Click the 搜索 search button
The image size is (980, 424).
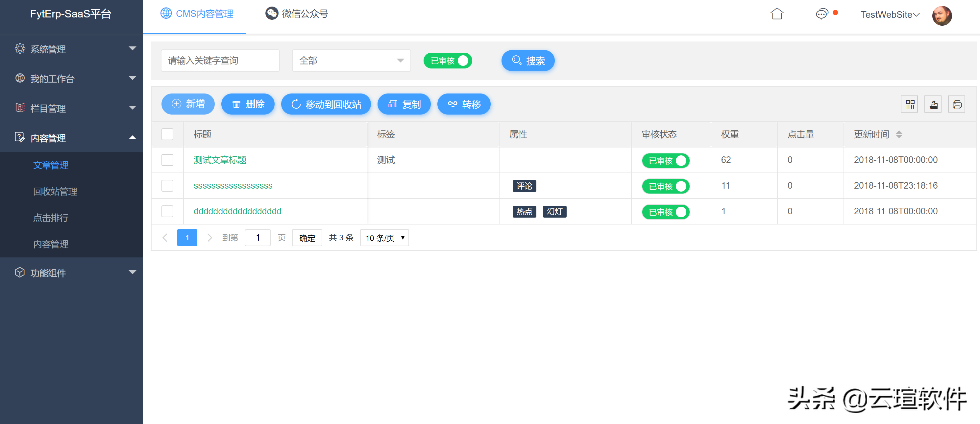[528, 61]
